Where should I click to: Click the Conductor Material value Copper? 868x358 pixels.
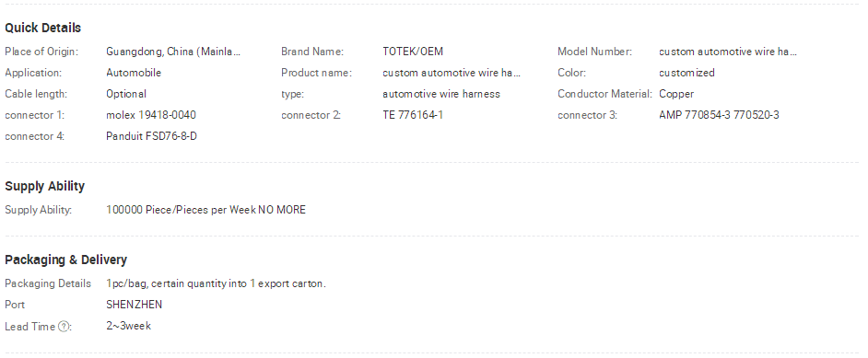pos(676,94)
